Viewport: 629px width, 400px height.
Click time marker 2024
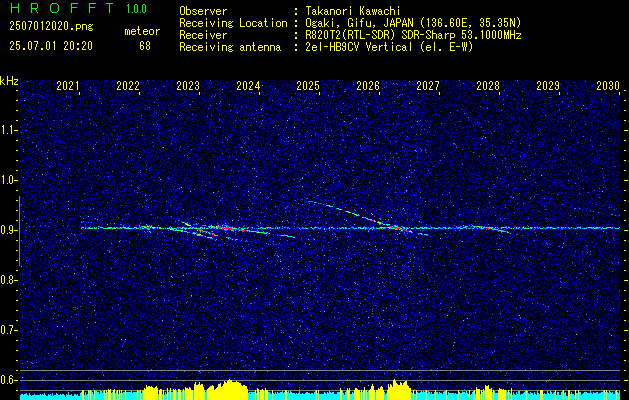tap(248, 85)
